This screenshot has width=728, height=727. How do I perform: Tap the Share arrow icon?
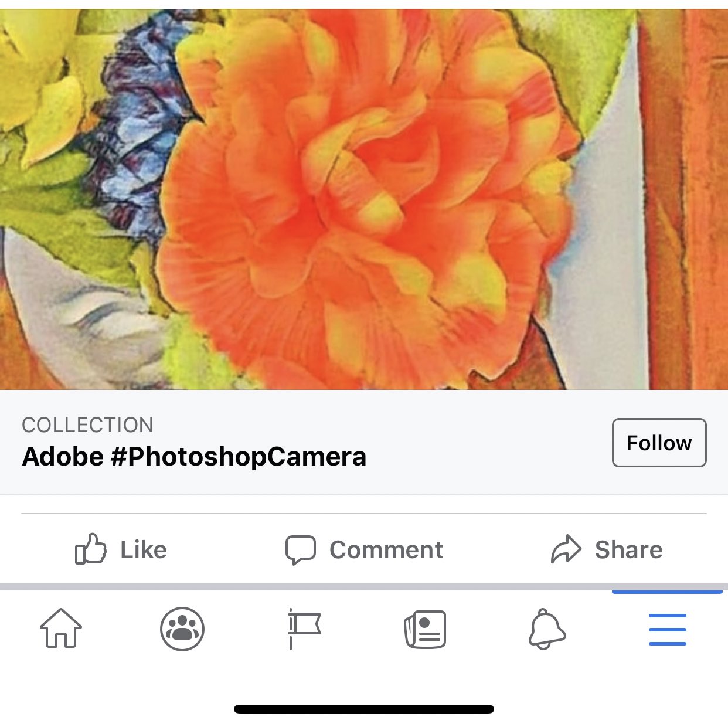pyautogui.click(x=566, y=549)
